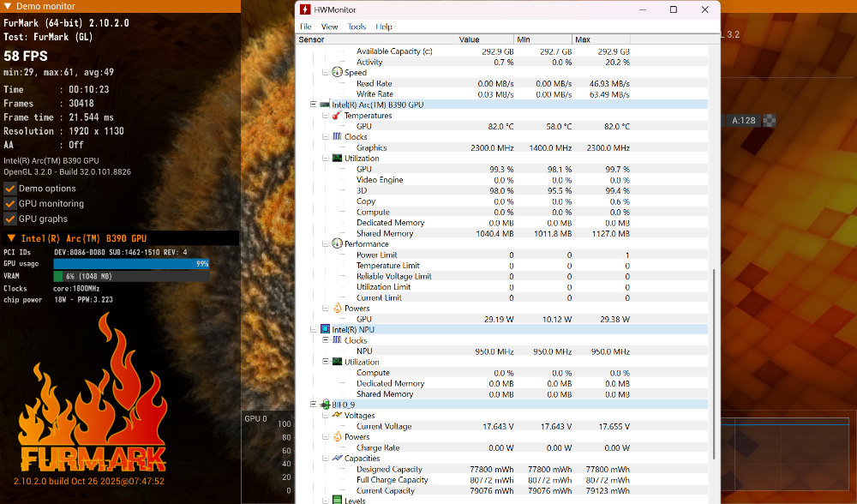Open the File menu in HWMonitor
This screenshot has width=857, height=504.
tap(306, 27)
